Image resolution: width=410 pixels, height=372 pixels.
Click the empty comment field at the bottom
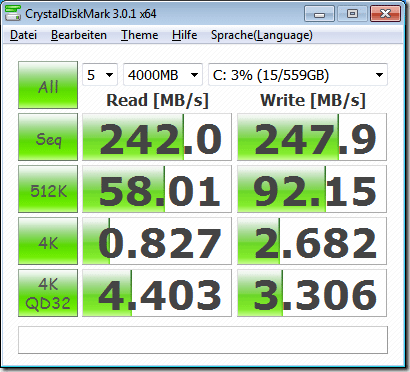coord(203,340)
